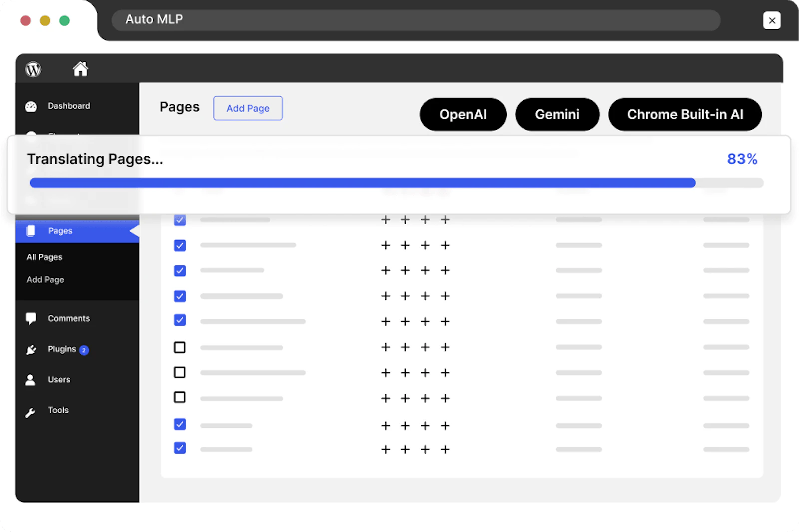Click second plus icon in second unchecked row
This screenshot has width=799, height=532.
[x=405, y=373]
